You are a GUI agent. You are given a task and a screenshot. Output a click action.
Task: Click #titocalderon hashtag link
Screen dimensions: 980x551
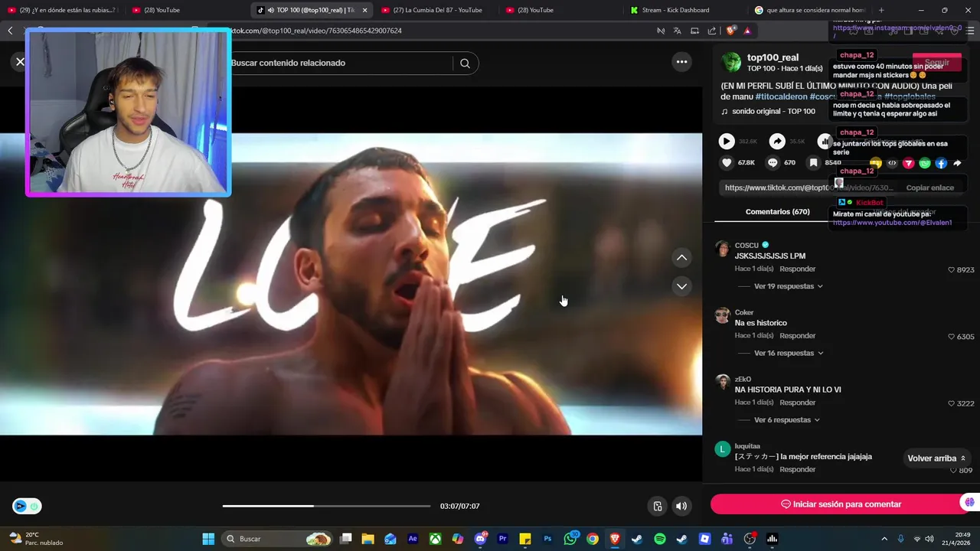point(781,97)
